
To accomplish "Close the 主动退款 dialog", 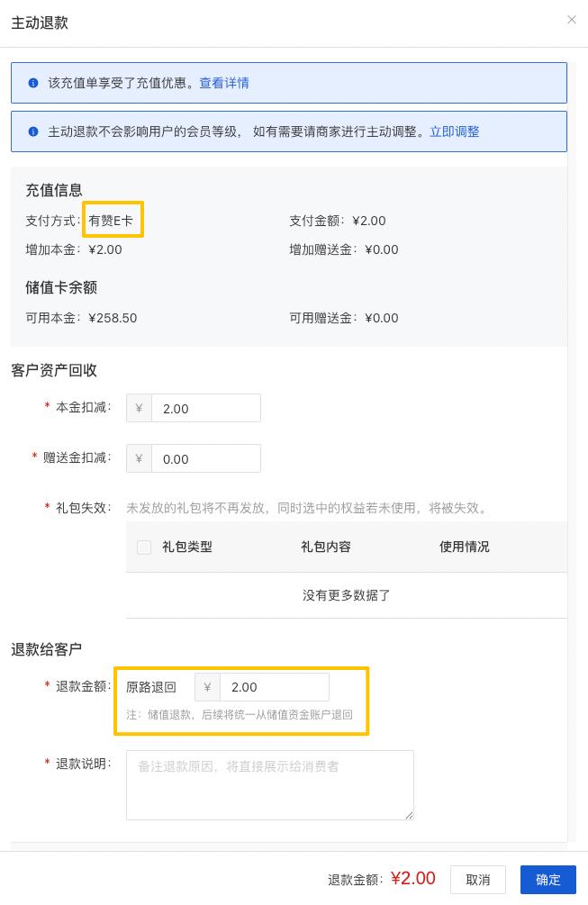I will coord(571,20).
